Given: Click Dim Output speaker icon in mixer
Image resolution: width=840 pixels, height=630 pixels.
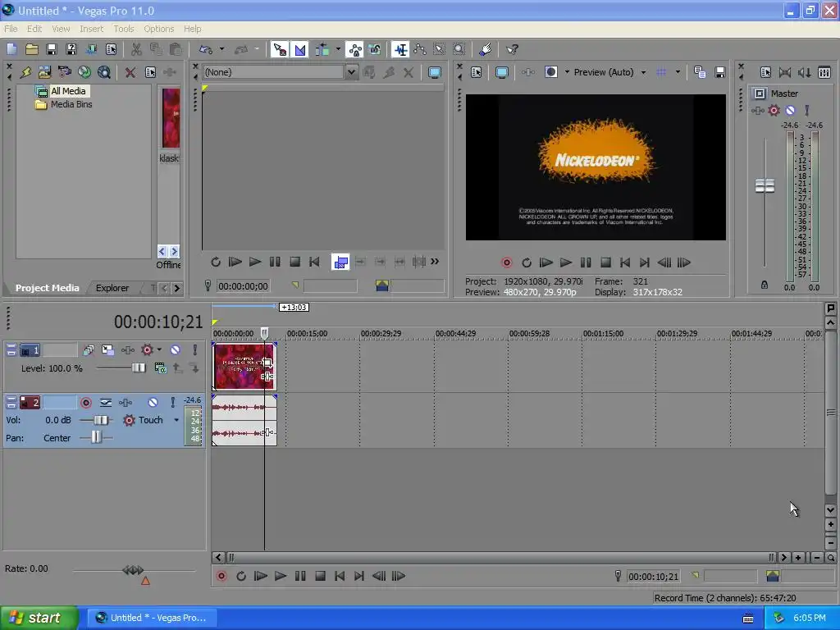Looking at the screenshot, I should coord(804,72).
